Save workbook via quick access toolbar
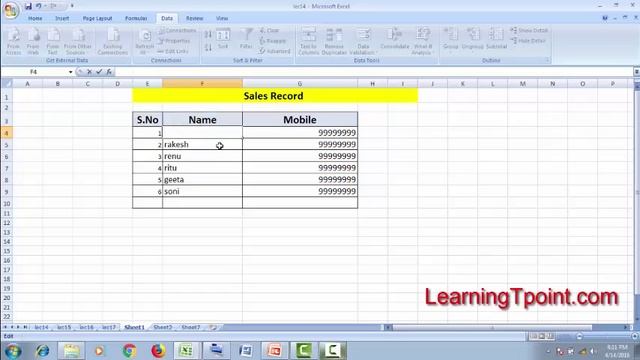The width and height of the screenshot is (640, 360). (28, 6)
